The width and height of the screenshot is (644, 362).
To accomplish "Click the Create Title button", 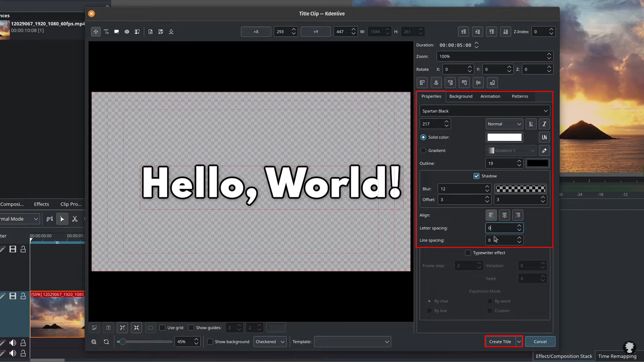I will 500,341.
